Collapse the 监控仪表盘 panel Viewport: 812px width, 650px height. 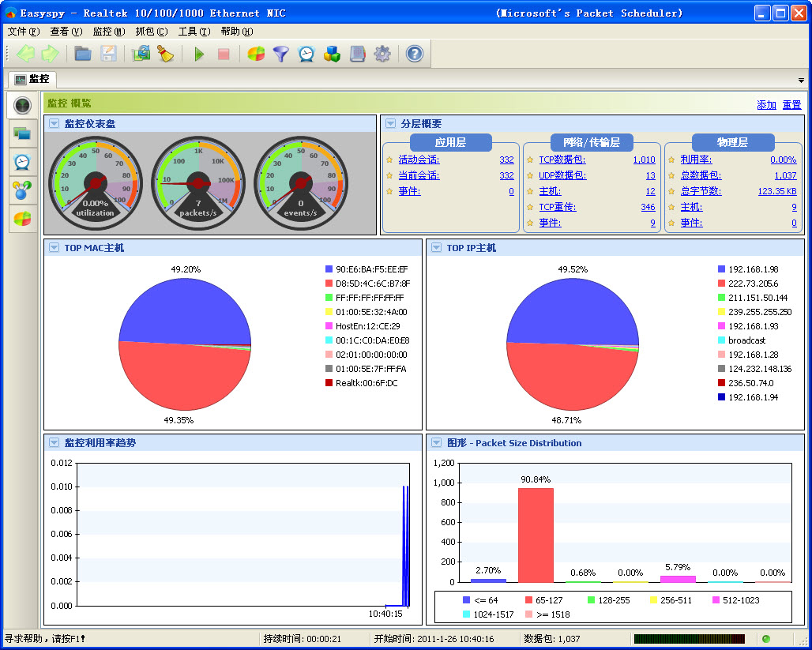pos(54,124)
